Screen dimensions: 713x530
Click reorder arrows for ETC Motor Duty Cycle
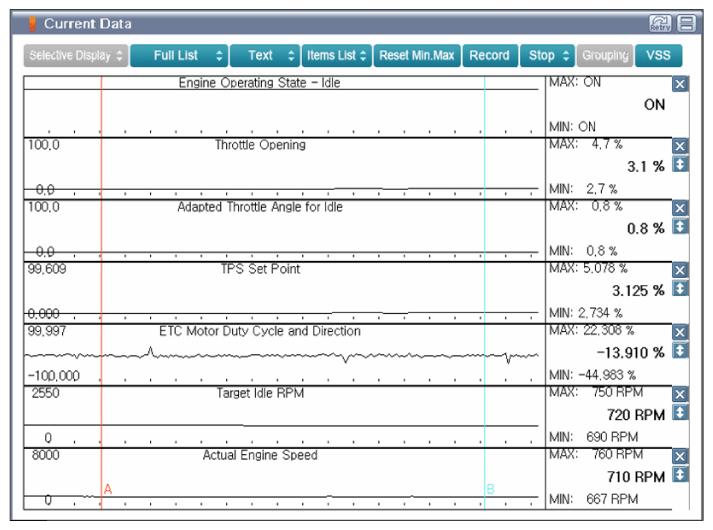681,350
